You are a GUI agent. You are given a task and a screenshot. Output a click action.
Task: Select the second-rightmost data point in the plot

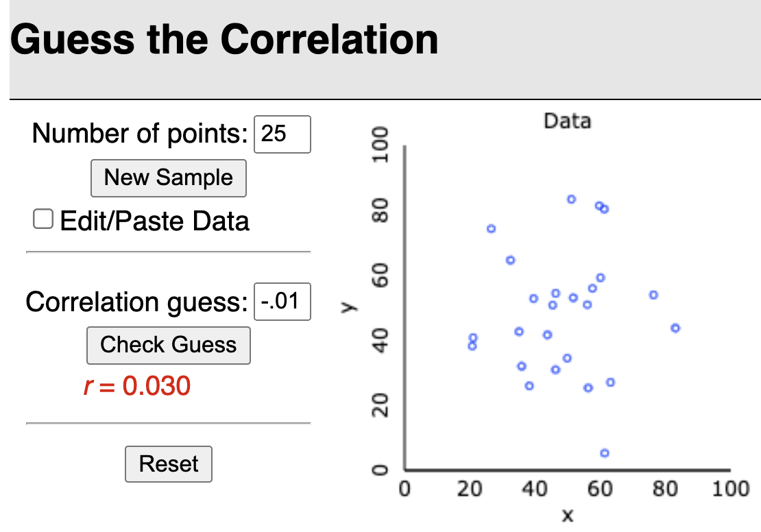(x=653, y=295)
